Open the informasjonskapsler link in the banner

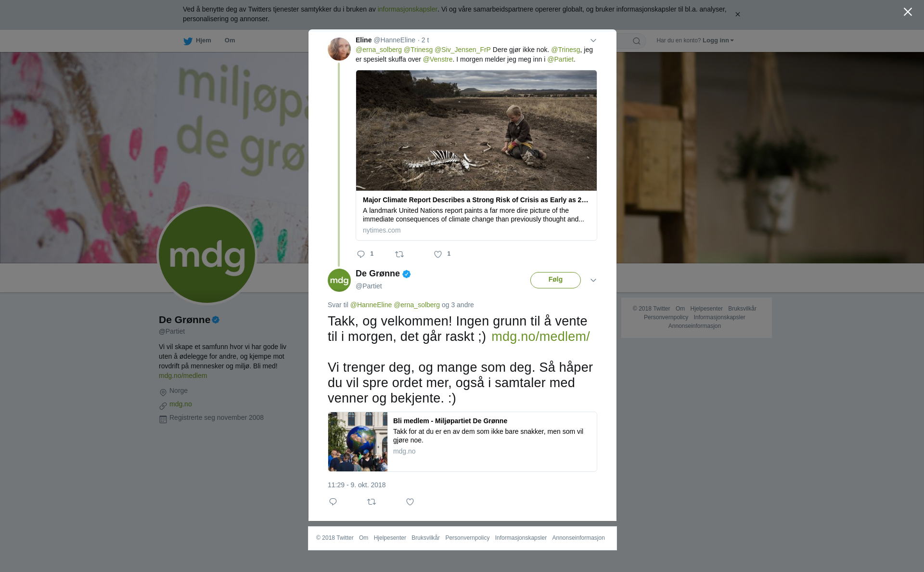point(407,9)
